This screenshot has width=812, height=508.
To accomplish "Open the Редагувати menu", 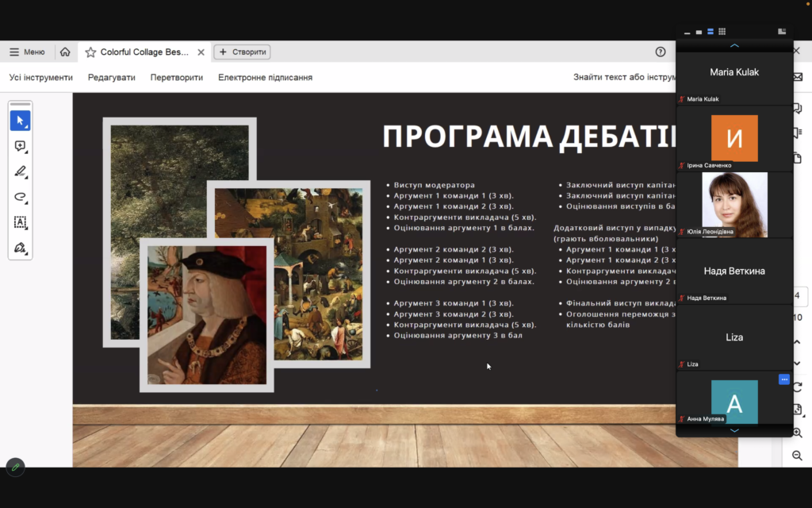I will 111,77.
